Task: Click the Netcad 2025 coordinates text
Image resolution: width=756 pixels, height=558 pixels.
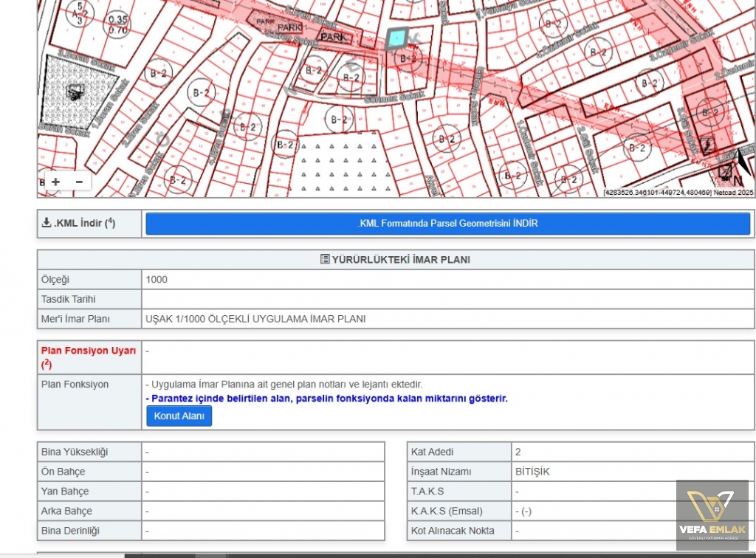Action: point(678,193)
